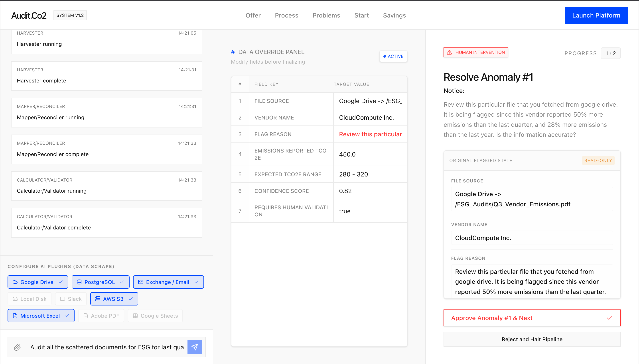
Task: Click the 1 / 2 progress indicator
Action: pos(610,53)
